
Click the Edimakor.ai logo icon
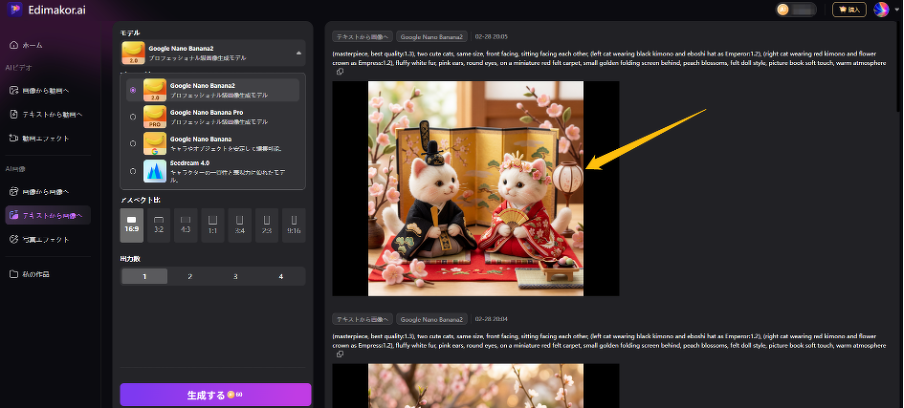13,9
